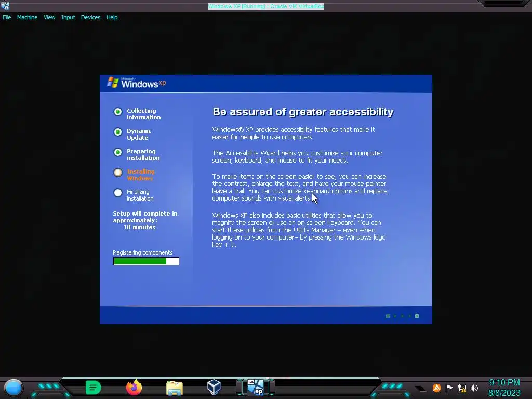Open the Devices menu
532x399 pixels.
90,17
